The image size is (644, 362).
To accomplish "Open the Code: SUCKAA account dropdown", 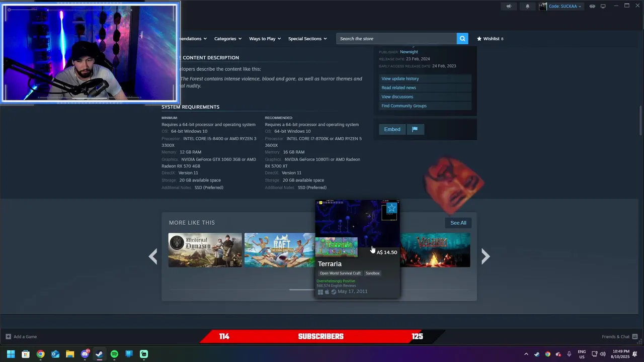I will (560, 6).
